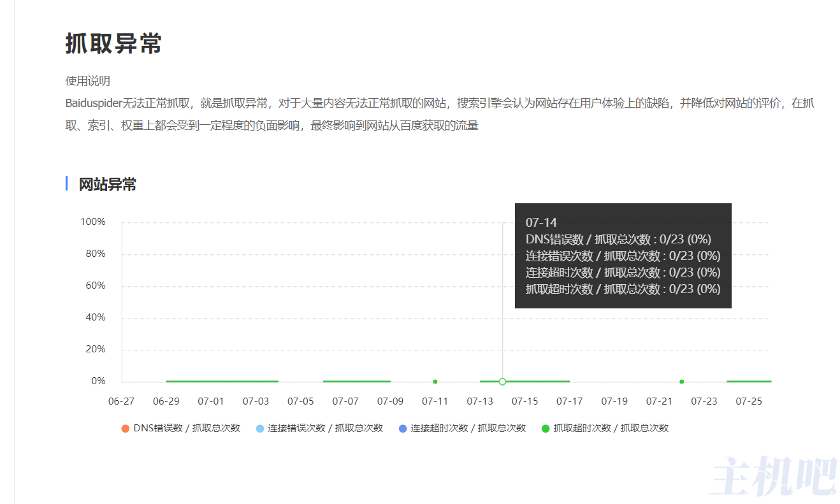Click the 07-17 x-axis date label
This screenshot has width=840, height=504.
[570, 401]
